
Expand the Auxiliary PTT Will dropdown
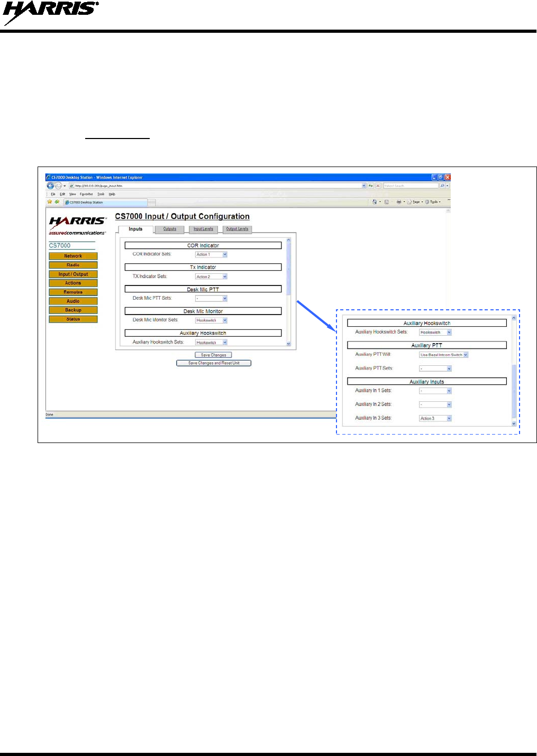coord(443,355)
